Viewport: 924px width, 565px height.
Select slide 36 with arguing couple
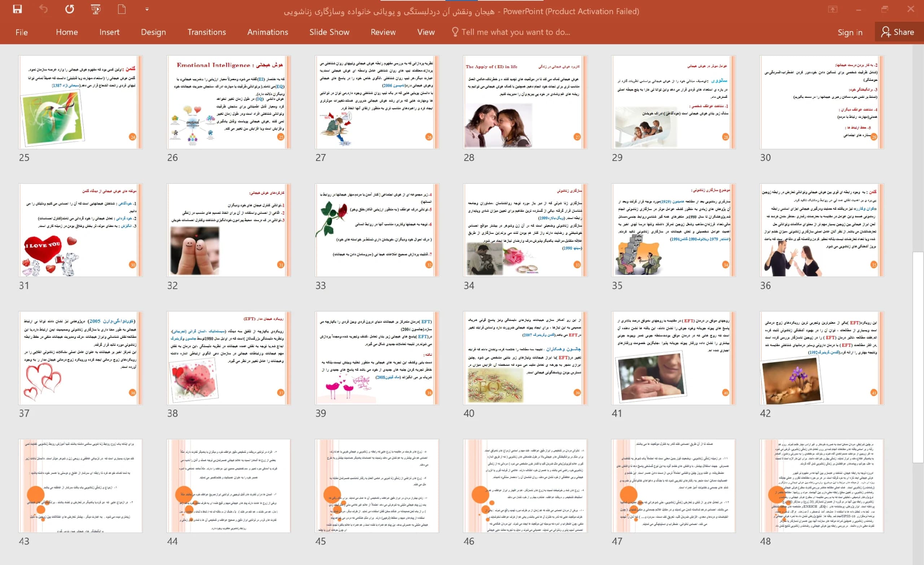[x=822, y=230]
